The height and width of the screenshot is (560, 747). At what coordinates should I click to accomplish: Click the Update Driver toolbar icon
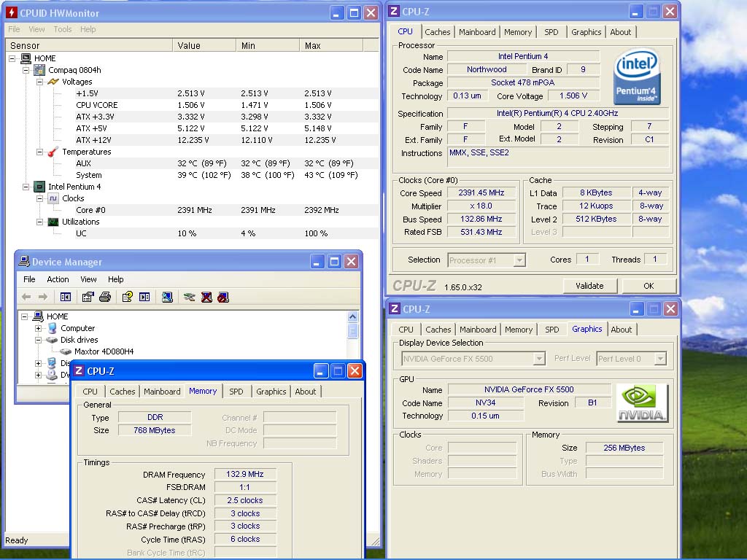[189, 297]
